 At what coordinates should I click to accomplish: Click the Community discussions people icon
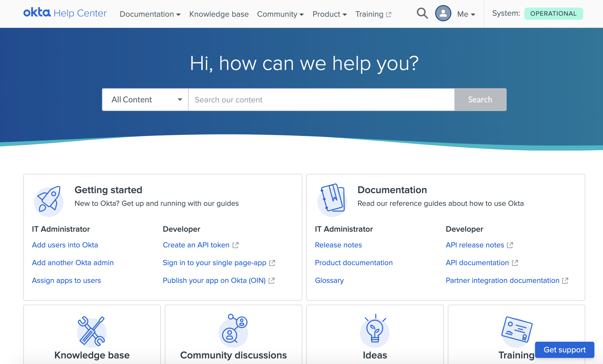pyautogui.click(x=233, y=331)
